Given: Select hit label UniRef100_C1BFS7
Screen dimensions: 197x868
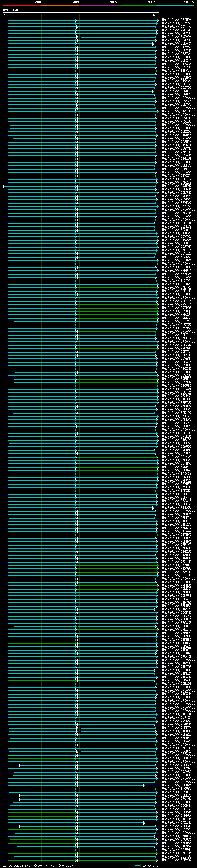Looking at the screenshot, I should click(x=176, y=165).
